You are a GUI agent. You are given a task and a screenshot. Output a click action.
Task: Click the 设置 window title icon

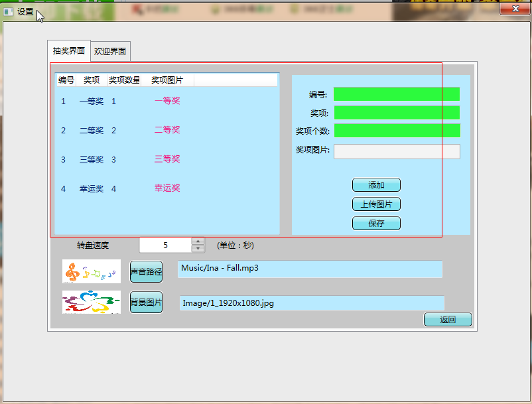pyautogui.click(x=8, y=12)
